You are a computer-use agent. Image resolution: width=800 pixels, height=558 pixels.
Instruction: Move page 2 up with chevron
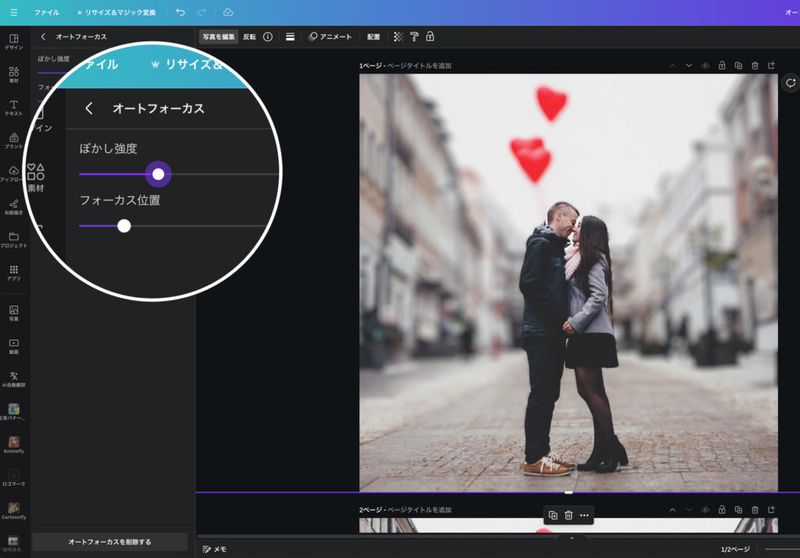672,510
